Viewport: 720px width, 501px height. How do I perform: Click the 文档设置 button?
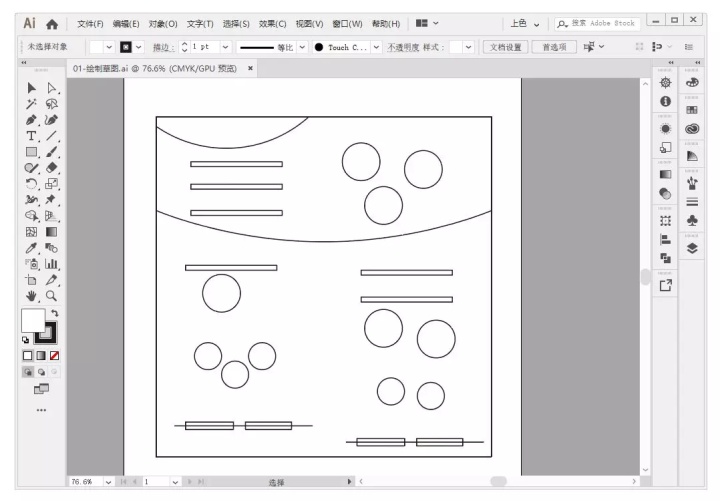(506, 47)
